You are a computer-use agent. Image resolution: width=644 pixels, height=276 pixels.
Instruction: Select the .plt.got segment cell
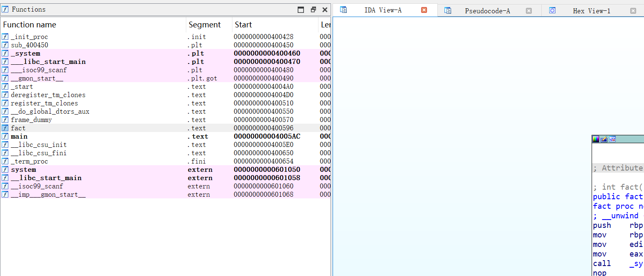coord(202,78)
